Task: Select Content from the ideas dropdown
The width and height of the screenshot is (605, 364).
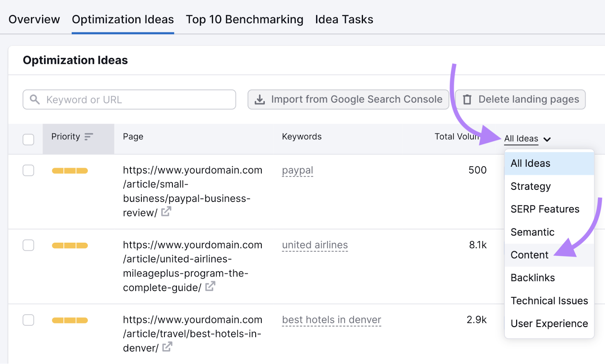Action: [529, 255]
